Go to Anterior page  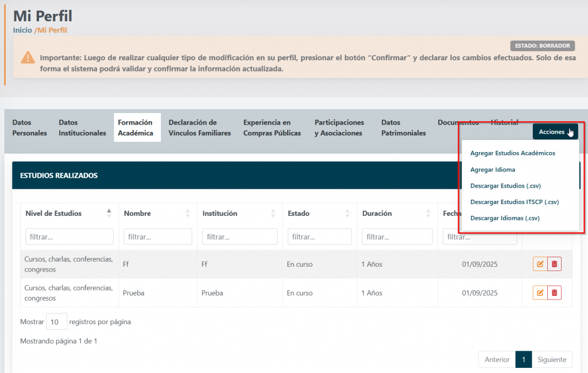(x=497, y=359)
